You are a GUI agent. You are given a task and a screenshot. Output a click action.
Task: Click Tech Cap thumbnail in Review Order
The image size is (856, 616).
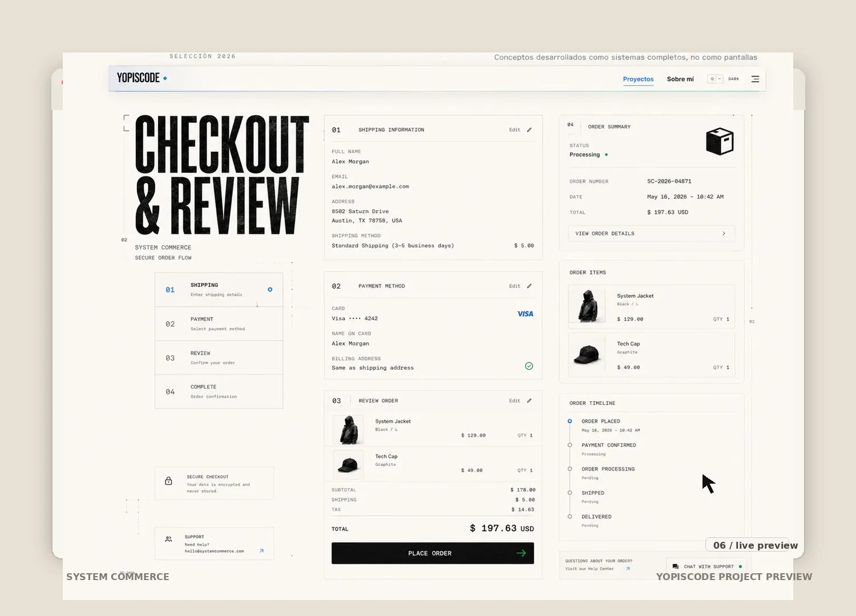point(348,465)
